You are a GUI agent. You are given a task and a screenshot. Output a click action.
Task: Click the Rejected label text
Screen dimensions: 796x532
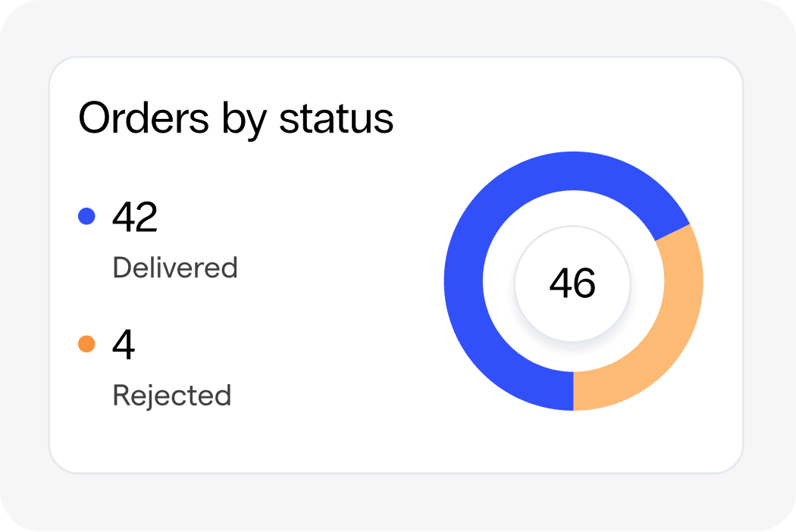(171, 396)
